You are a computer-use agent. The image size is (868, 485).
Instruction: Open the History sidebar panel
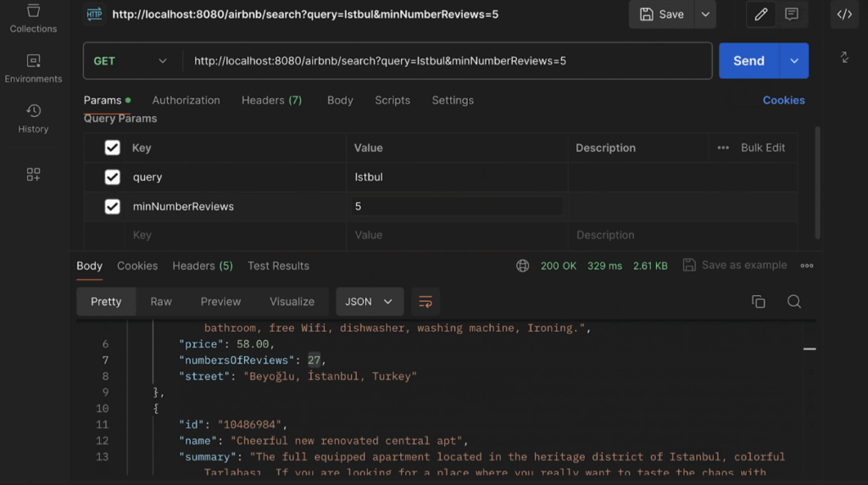point(33,119)
